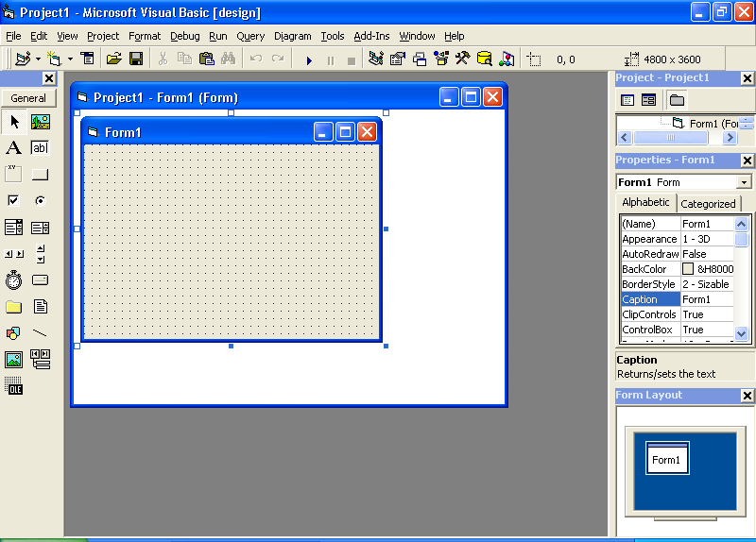The width and height of the screenshot is (756, 542).
Task: Select Form1 in the project tree
Action: click(x=707, y=124)
